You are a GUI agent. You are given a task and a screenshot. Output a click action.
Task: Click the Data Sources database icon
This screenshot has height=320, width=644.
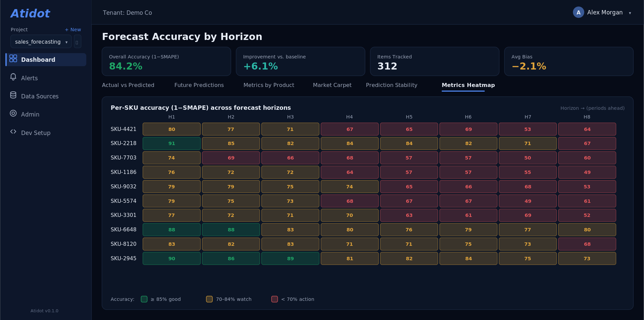[x=13, y=95]
